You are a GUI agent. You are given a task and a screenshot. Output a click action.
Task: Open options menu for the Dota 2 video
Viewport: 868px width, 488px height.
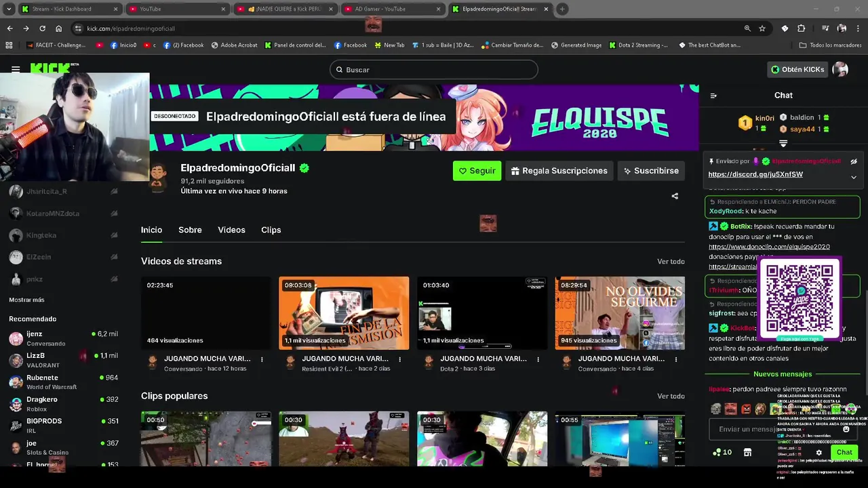[x=538, y=359]
